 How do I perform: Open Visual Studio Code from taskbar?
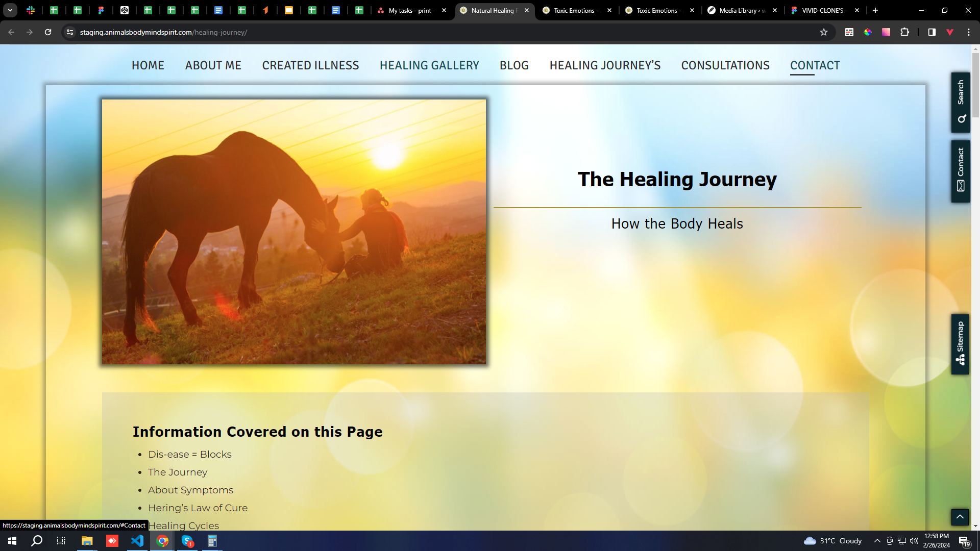point(137,541)
